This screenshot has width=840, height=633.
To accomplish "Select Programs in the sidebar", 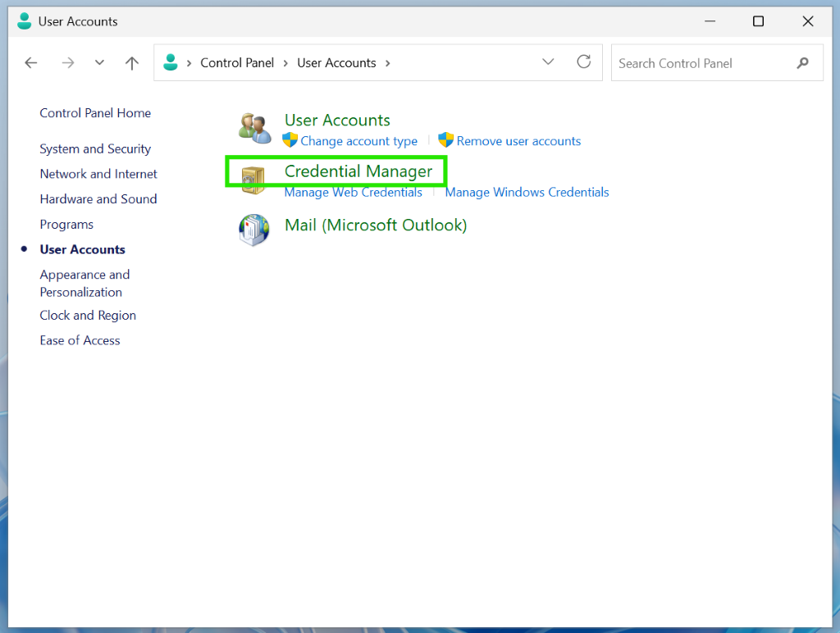I will [66, 225].
